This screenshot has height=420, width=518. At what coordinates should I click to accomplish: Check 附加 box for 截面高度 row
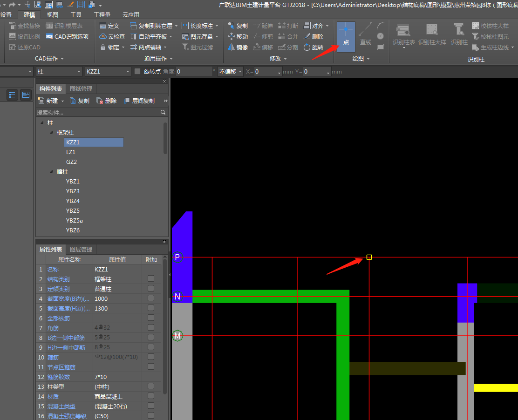tap(151, 308)
